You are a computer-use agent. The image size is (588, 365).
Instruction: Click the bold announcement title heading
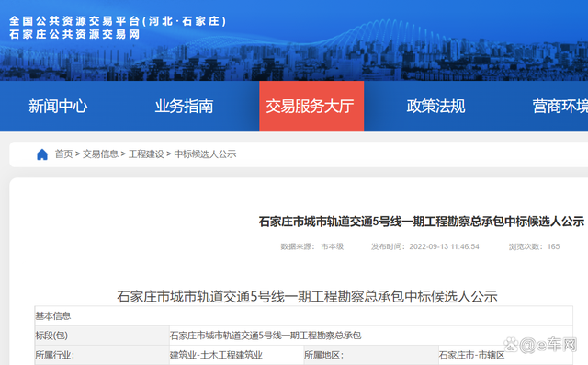421,222
